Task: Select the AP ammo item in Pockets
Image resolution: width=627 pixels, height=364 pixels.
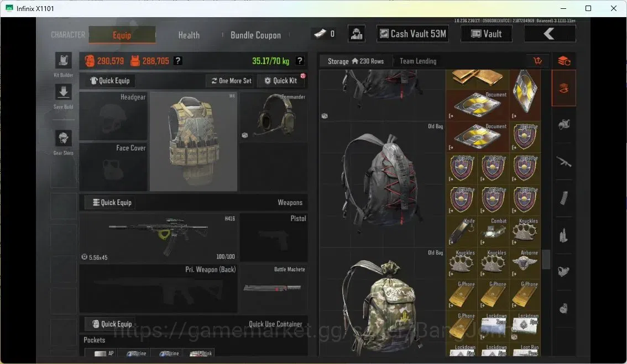Action: click(102, 353)
